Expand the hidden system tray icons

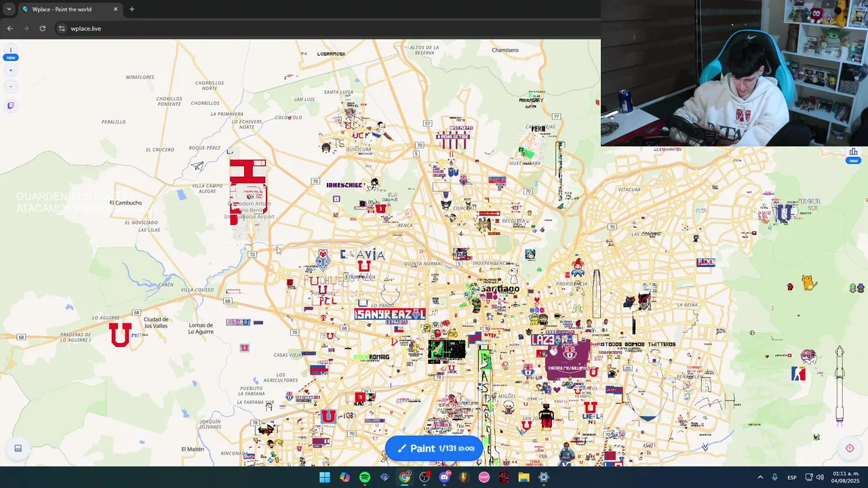(759, 477)
